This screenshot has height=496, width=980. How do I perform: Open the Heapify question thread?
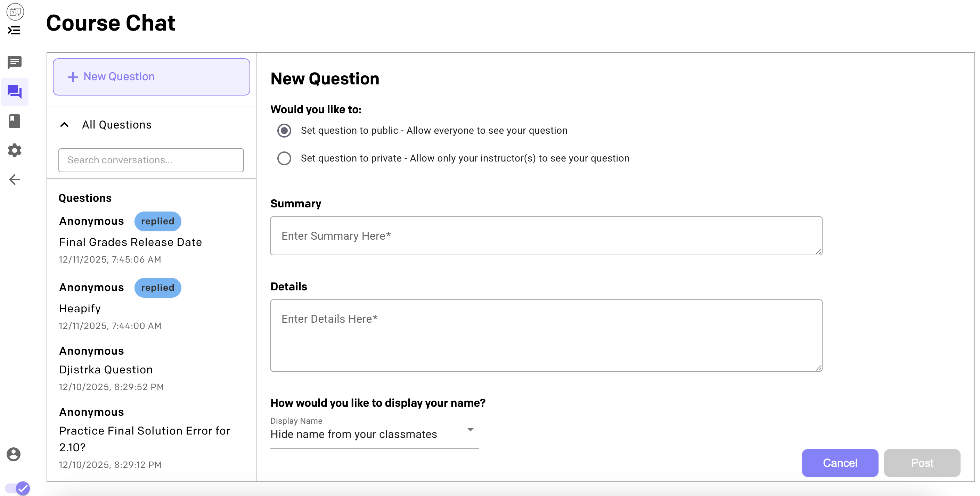pyautogui.click(x=80, y=308)
